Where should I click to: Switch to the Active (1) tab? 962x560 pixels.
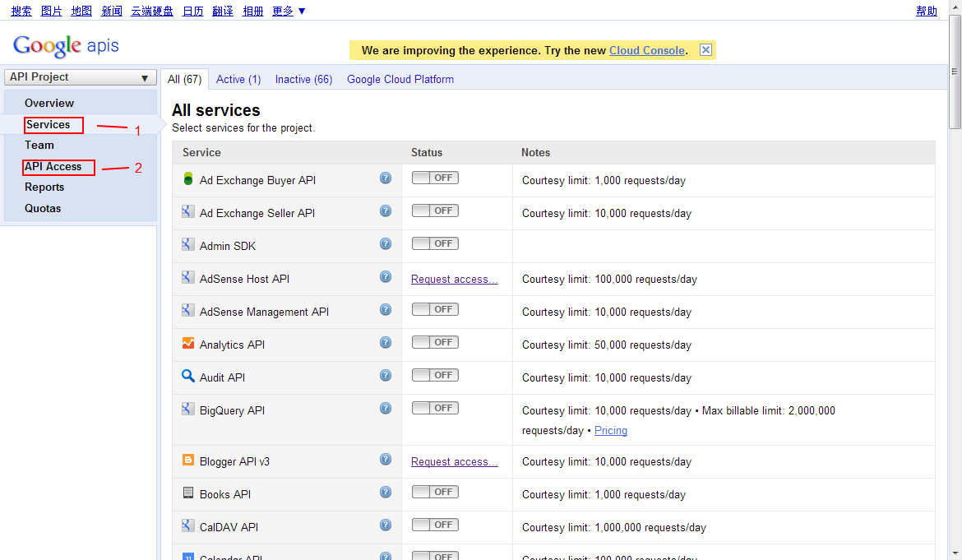click(x=238, y=80)
